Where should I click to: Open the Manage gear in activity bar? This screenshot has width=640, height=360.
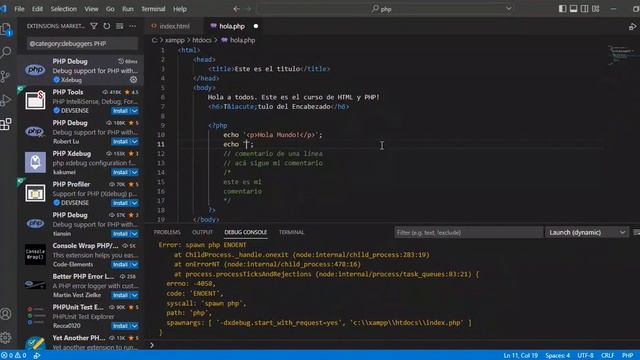6,338
